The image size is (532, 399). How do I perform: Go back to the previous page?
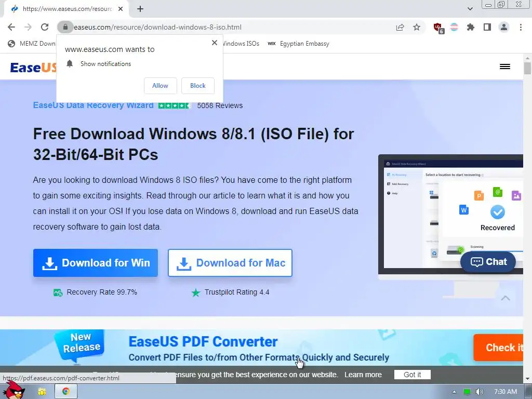click(11, 27)
